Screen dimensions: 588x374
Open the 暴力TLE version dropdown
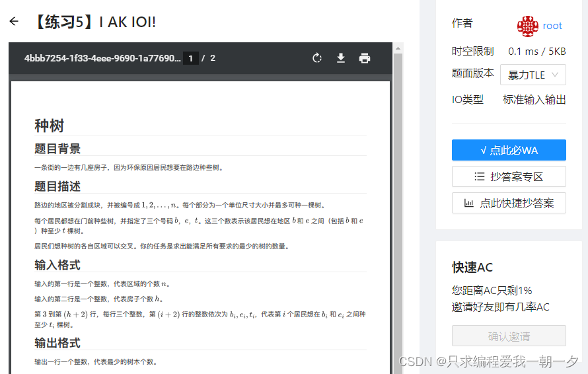[x=533, y=75]
